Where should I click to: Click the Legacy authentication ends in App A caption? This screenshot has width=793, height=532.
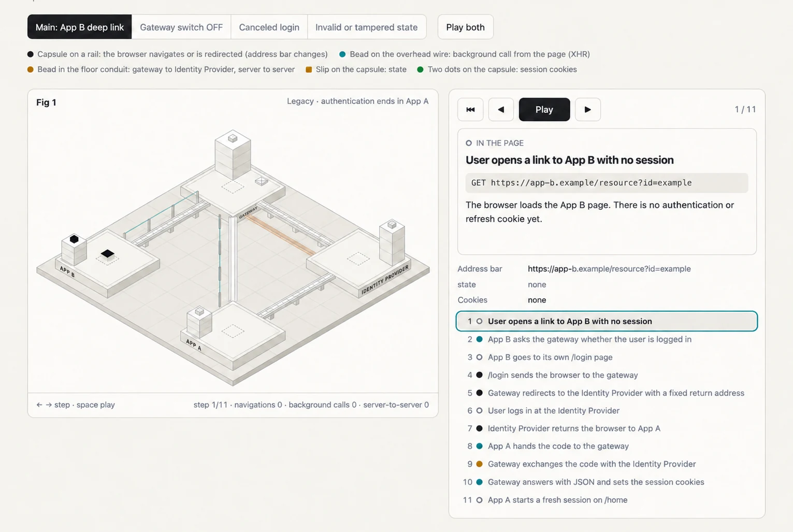tap(358, 101)
